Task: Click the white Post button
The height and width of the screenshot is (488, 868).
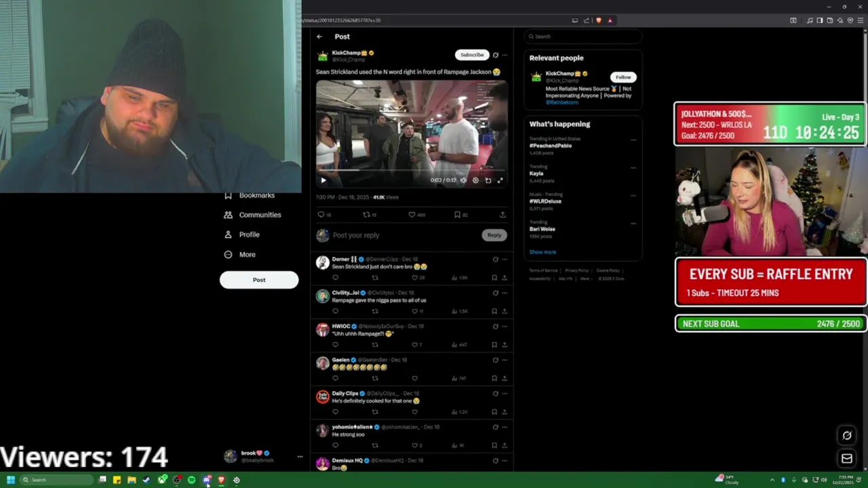Action: (x=259, y=280)
